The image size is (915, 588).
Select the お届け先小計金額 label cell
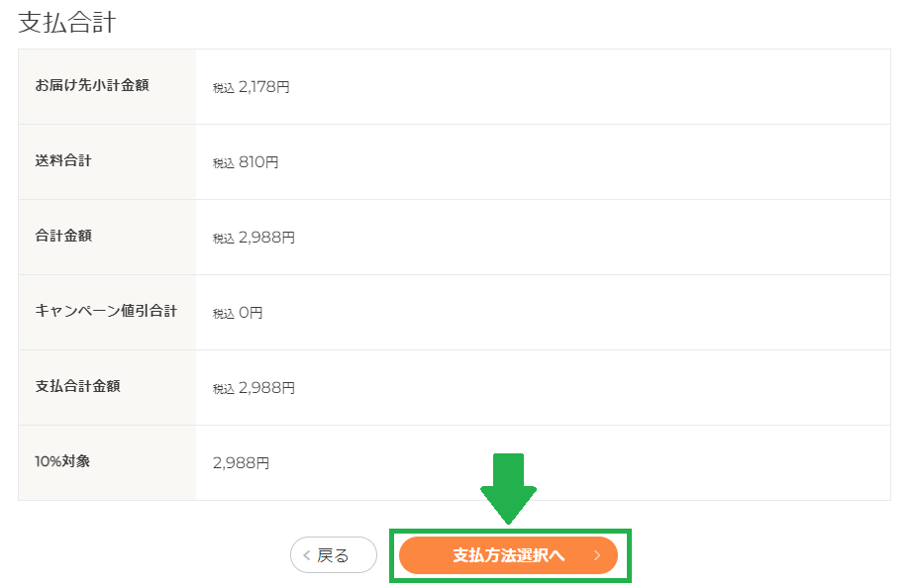(107, 86)
